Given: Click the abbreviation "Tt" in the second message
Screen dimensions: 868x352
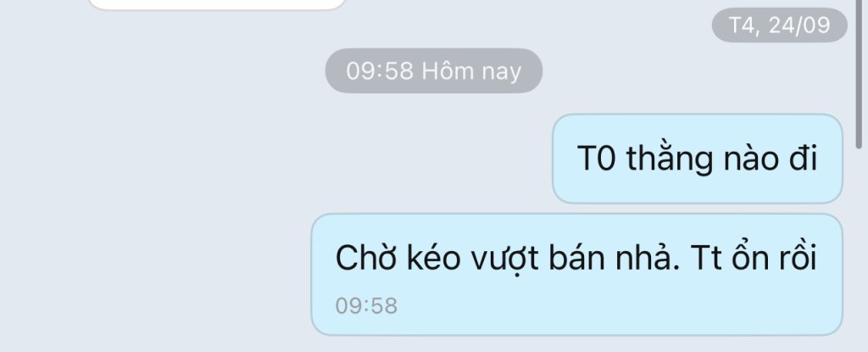Looking at the screenshot, I should (707, 259).
